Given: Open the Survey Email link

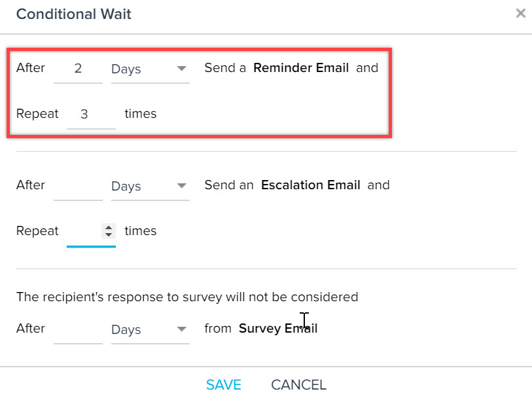Looking at the screenshot, I should pyautogui.click(x=277, y=328).
